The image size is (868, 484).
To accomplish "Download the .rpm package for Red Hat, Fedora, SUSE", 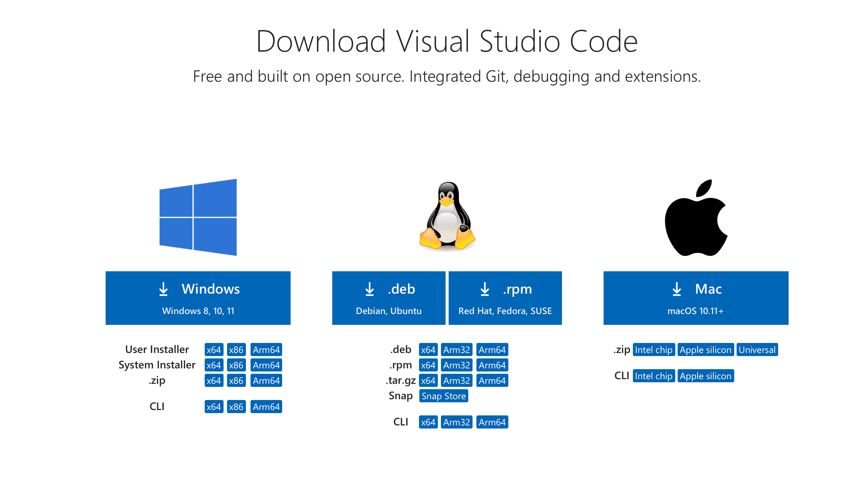I will pyautogui.click(x=505, y=298).
